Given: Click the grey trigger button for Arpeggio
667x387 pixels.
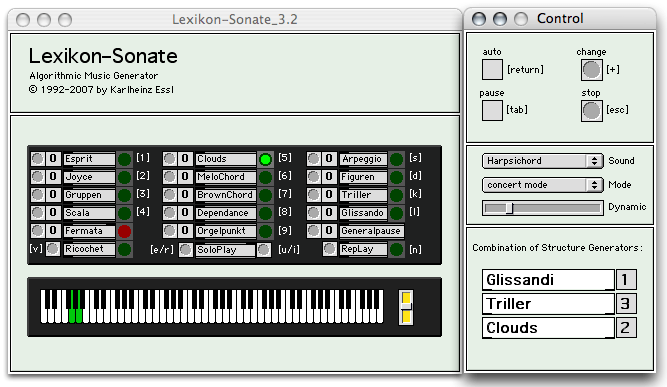Looking at the screenshot, I should click(314, 159).
